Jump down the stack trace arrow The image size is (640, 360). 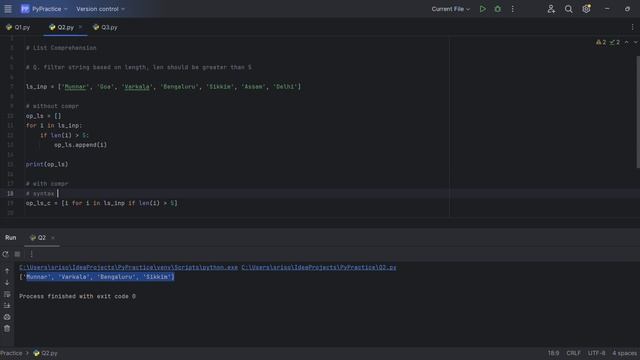[x=7, y=282]
